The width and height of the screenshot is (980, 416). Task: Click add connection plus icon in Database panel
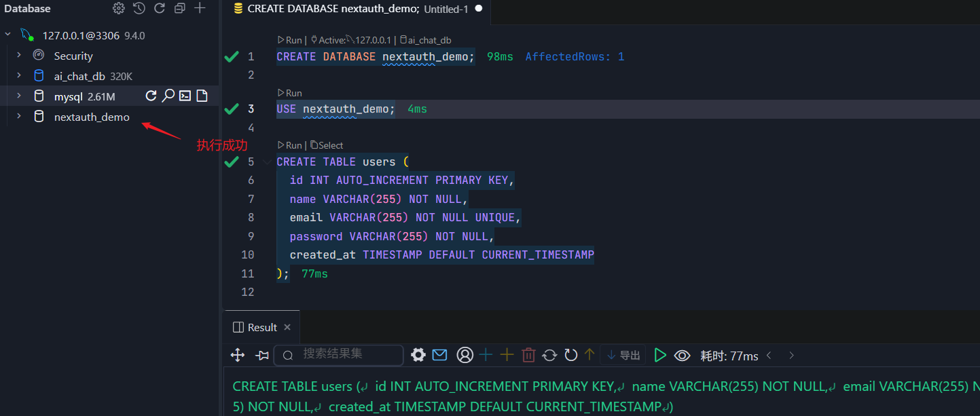point(200,8)
